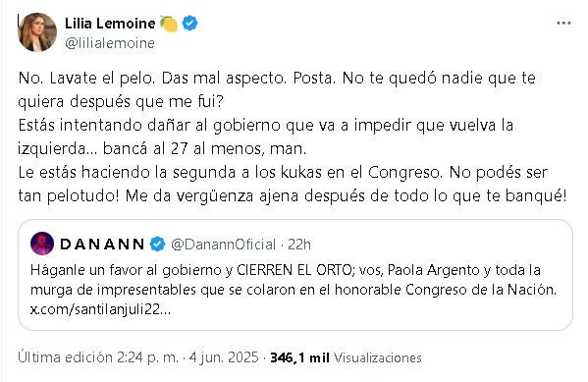588x382 pixels.
Task: Click the 2:24 p. m. time stamp
Action: click(x=148, y=357)
